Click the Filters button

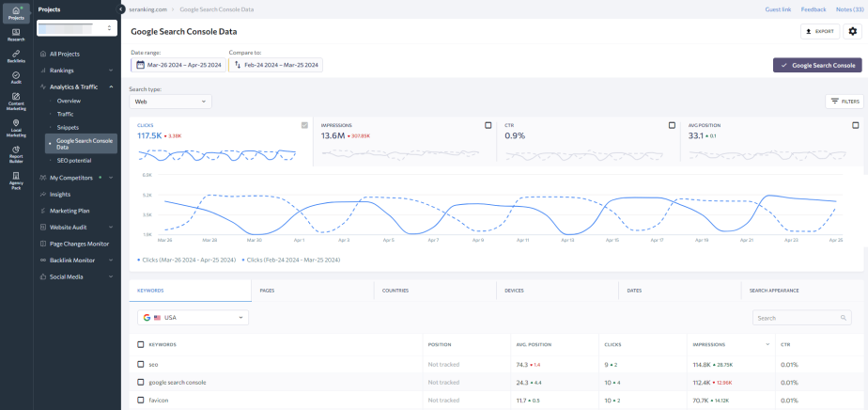(845, 101)
